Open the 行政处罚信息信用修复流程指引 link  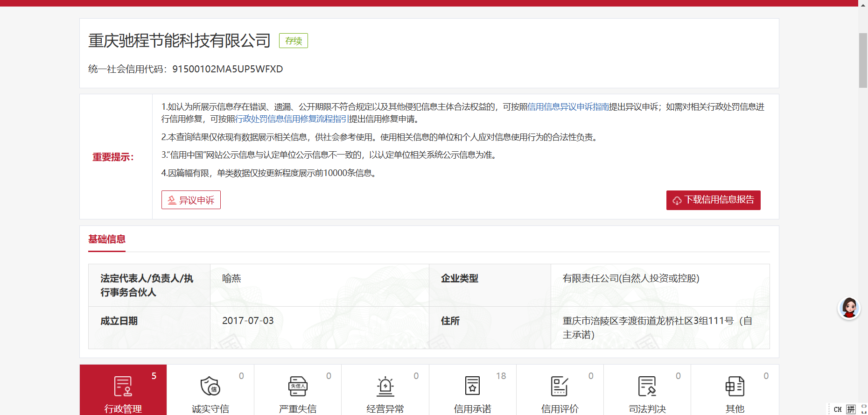[x=292, y=119]
